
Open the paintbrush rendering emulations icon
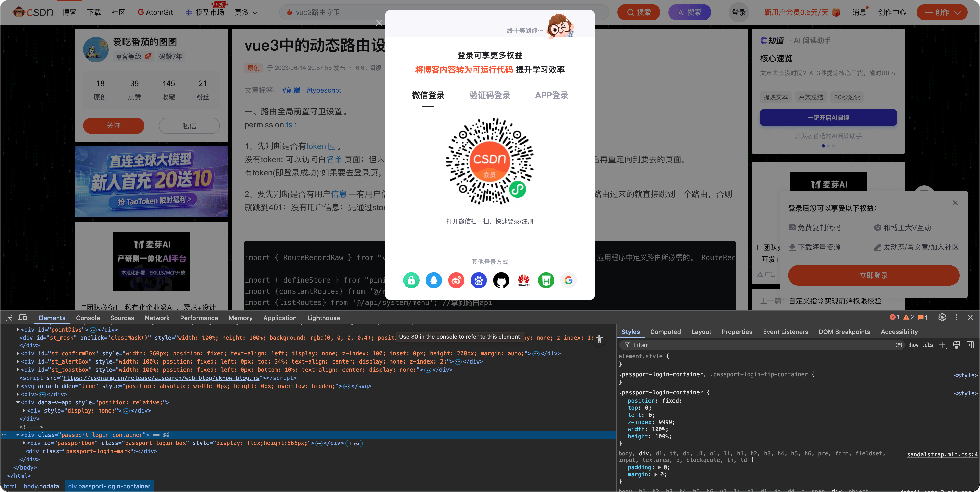click(x=957, y=345)
